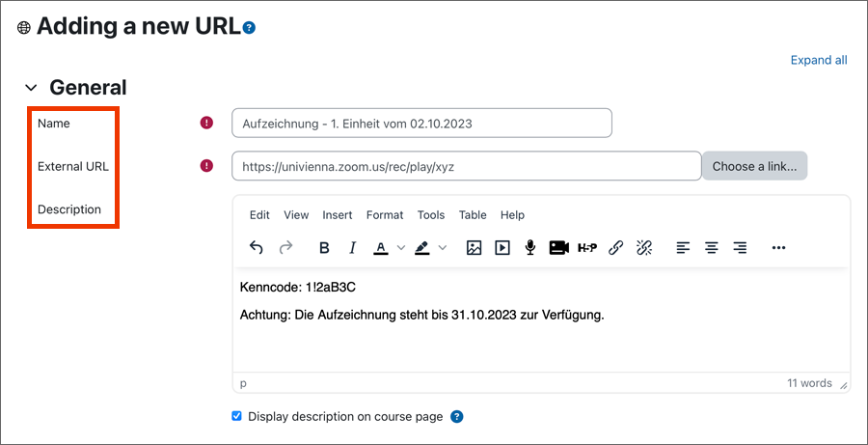This screenshot has height=445, width=868.
Task: Open the Format menu in editor
Action: pyautogui.click(x=385, y=215)
